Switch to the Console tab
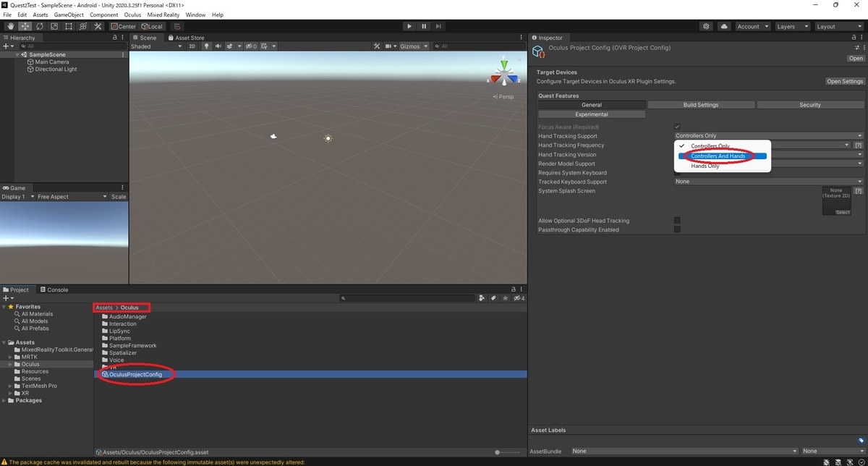 [54, 289]
